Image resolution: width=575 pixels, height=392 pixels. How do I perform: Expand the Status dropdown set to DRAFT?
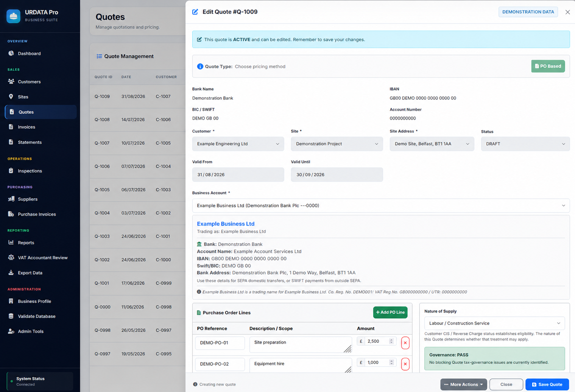(525, 144)
